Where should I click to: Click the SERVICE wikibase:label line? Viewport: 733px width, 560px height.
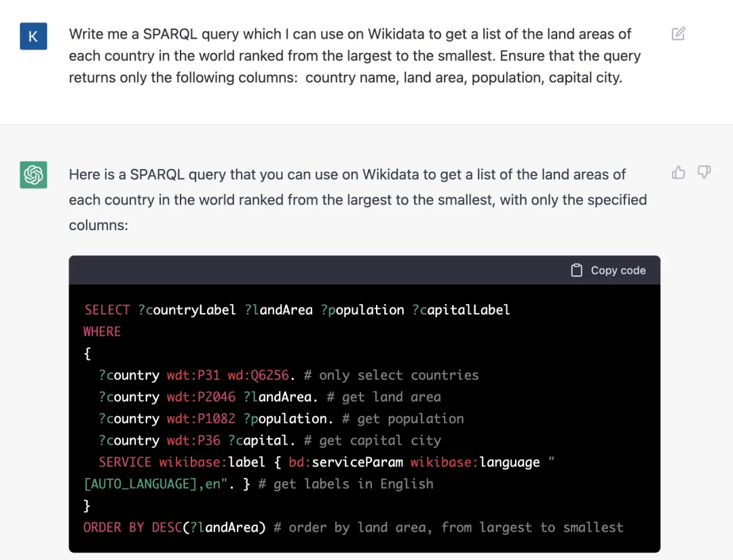pos(319,473)
